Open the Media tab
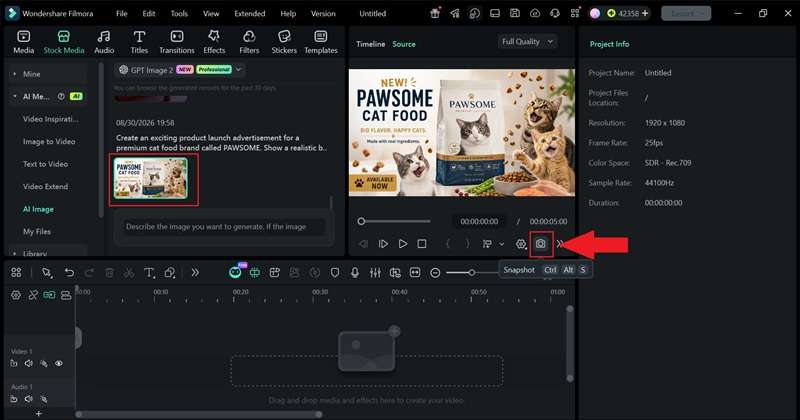Viewport: 800px width, 420px height. [23, 42]
